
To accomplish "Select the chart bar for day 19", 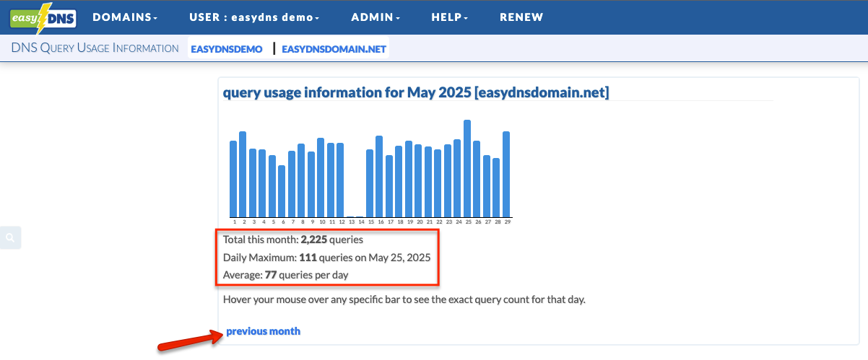I will click(409, 179).
